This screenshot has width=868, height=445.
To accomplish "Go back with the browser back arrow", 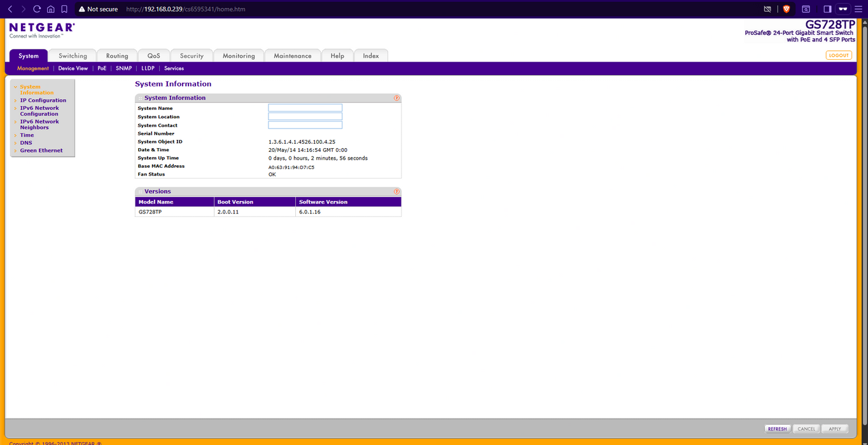I will point(10,9).
